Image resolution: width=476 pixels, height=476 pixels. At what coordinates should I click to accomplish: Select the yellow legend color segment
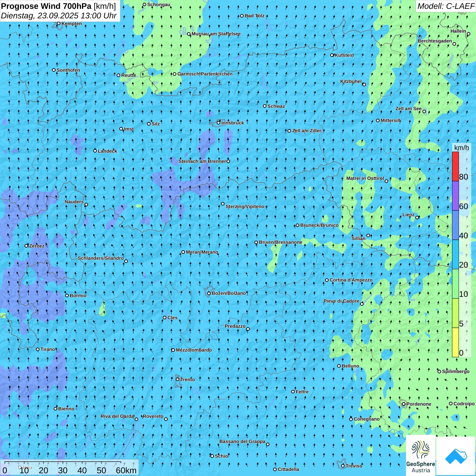tap(455, 342)
